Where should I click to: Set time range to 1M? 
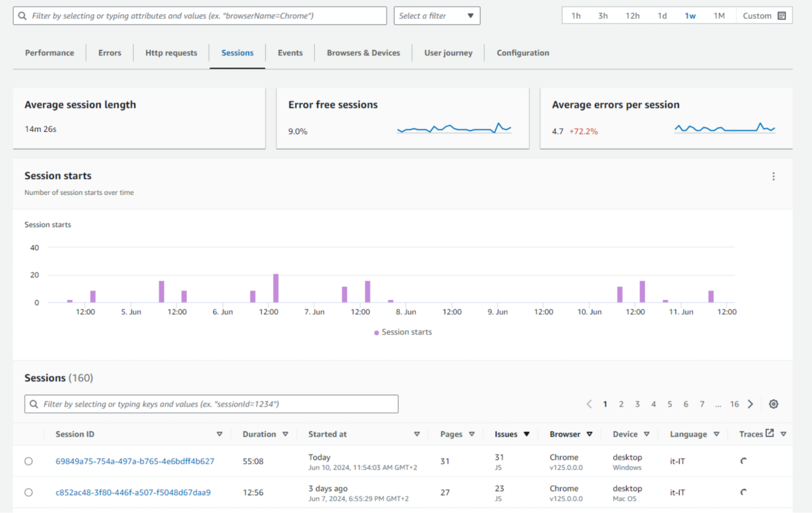719,16
